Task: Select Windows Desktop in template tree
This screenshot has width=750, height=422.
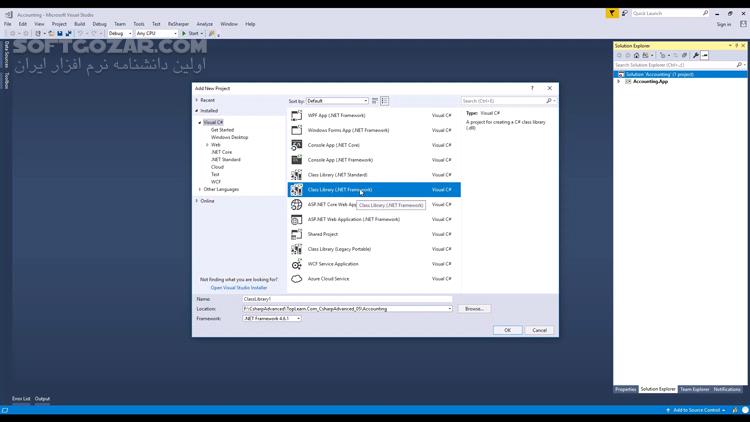Action: [x=230, y=137]
